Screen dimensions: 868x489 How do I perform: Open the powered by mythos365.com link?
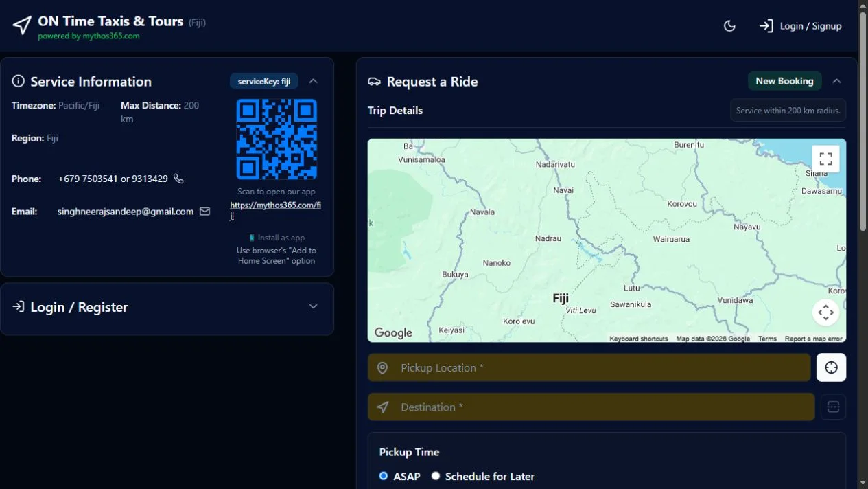point(89,36)
